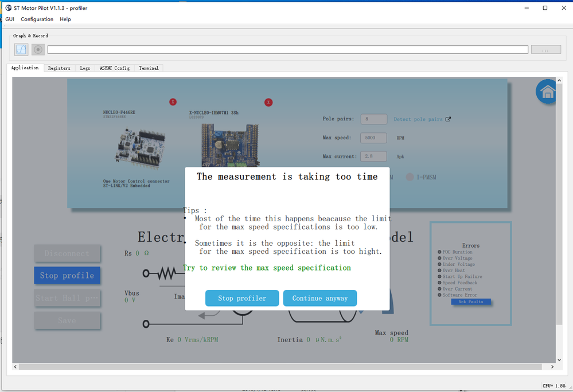
Task: Click the Max speed input field
Action: click(373, 138)
